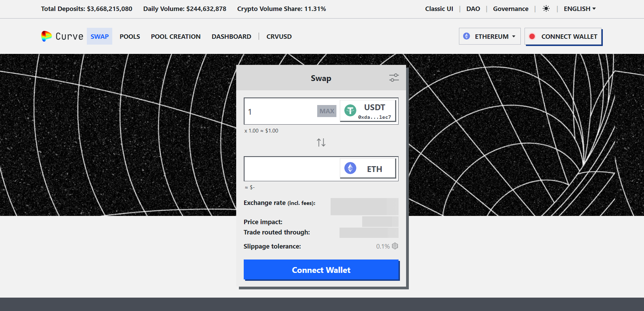Click the blue Connect Wallet button
This screenshot has width=644, height=311.
pos(321,270)
